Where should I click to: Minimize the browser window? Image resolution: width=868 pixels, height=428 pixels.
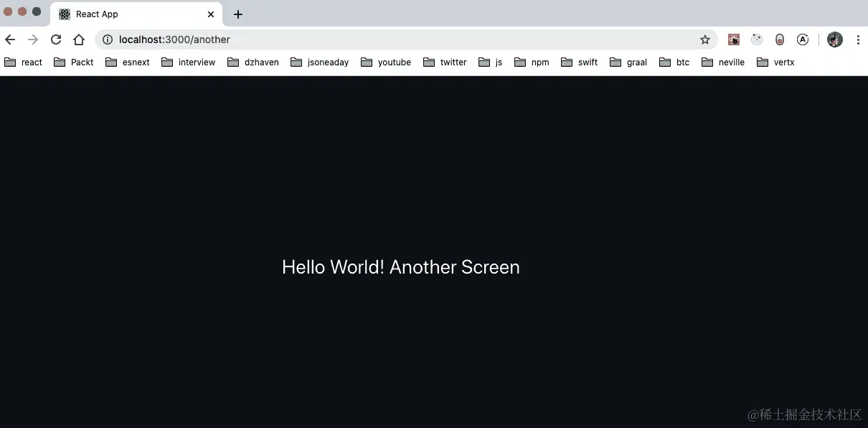click(22, 11)
